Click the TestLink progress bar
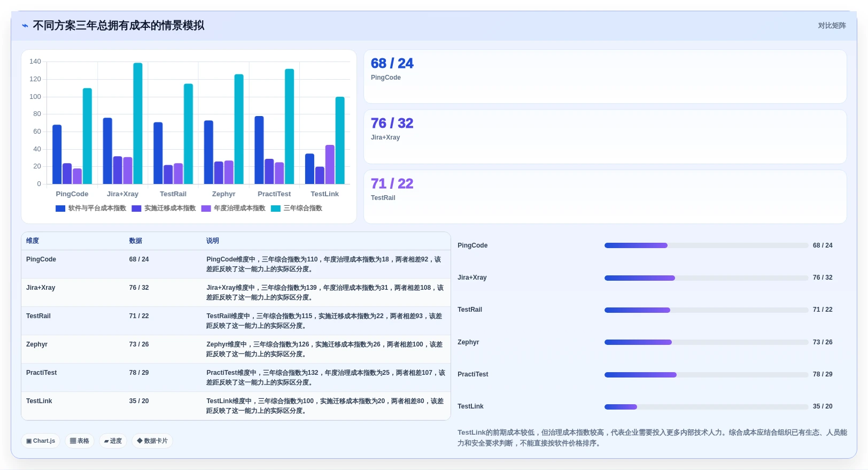This screenshot has height=470, width=868. 706,407
